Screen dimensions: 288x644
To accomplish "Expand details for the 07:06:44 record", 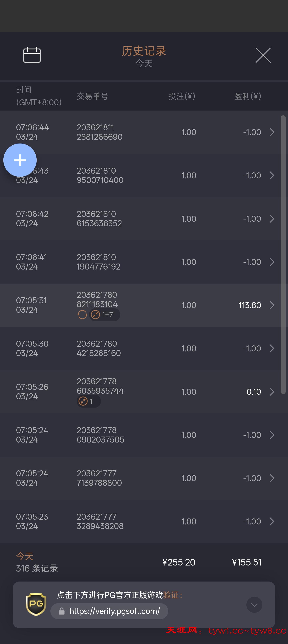I will point(272,132).
